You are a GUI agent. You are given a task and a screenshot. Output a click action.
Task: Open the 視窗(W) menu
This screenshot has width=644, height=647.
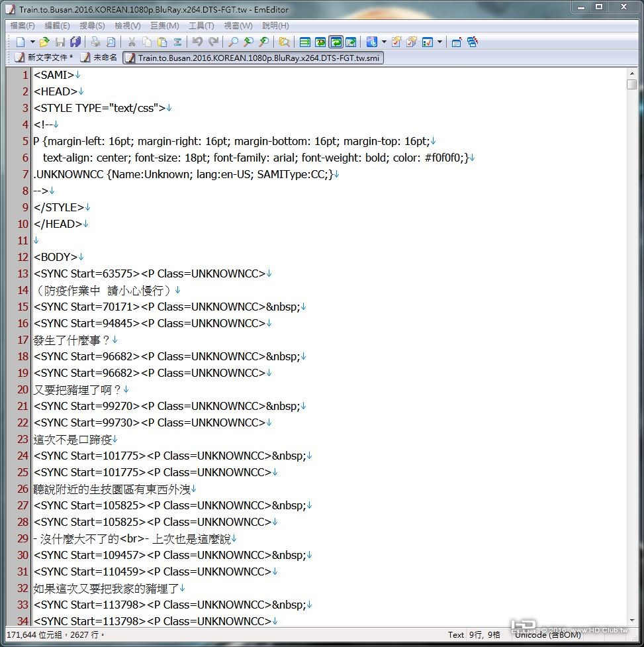coord(238,26)
